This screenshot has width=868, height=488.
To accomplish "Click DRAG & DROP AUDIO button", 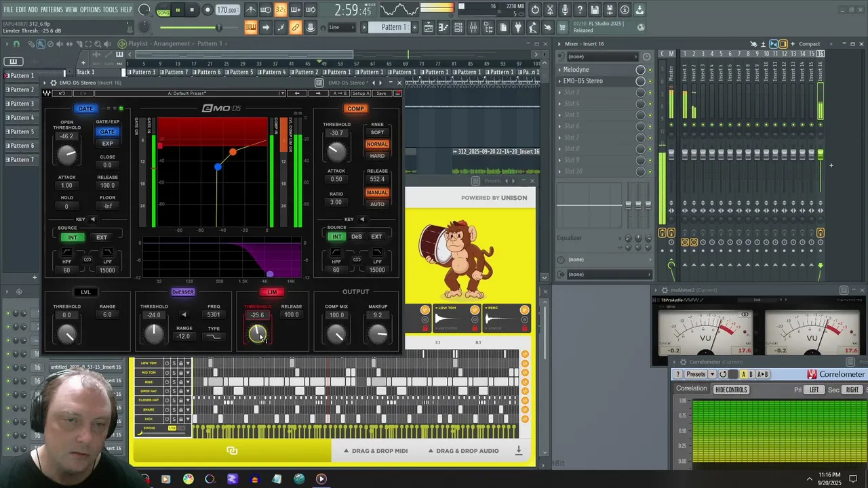I will point(462,451).
